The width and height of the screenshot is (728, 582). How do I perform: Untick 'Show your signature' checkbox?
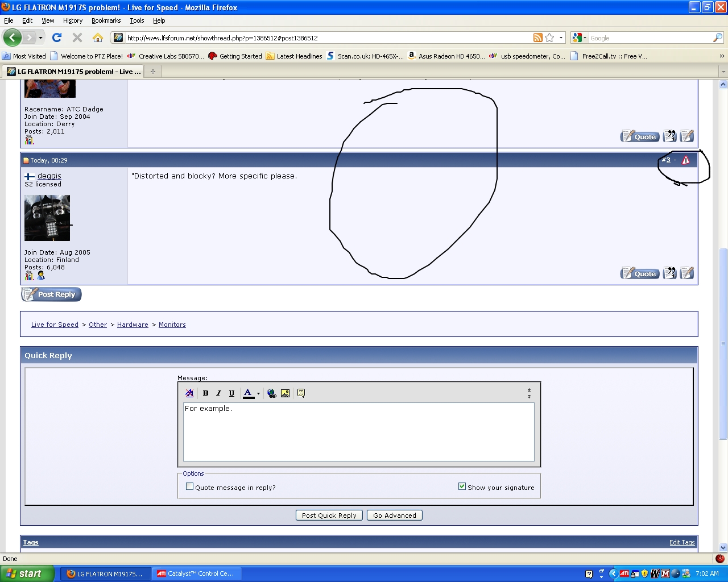(x=462, y=487)
